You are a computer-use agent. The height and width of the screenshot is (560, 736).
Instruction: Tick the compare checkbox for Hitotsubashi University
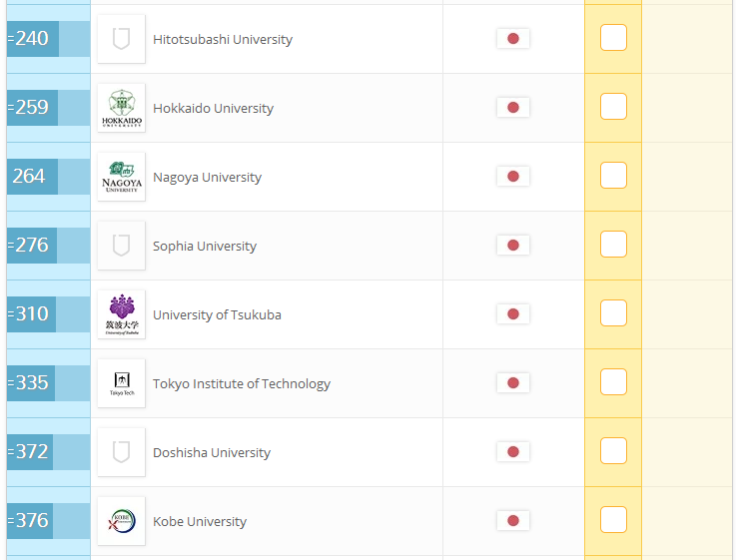tap(613, 38)
